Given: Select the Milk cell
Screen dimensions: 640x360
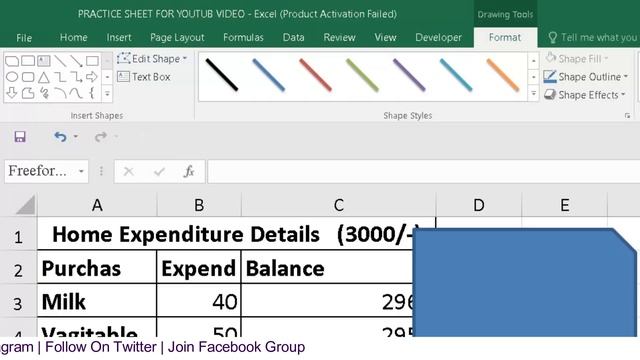Looking at the screenshot, I should 97,300.
